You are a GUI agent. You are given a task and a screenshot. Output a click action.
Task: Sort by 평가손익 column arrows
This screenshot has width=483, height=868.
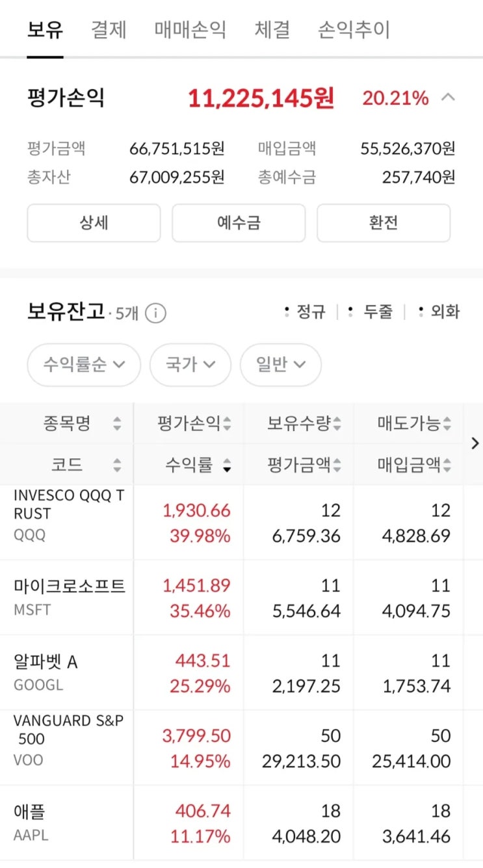tap(227, 425)
